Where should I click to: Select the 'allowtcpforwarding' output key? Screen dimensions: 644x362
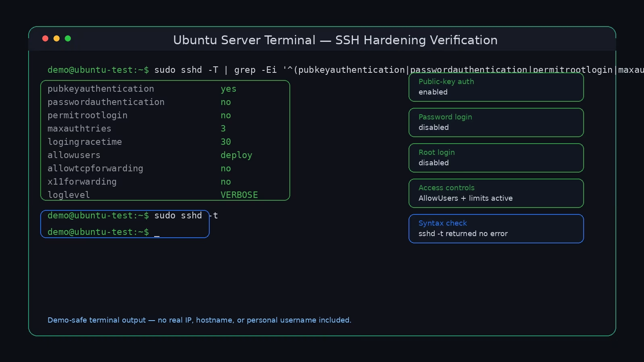coord(95,169)
